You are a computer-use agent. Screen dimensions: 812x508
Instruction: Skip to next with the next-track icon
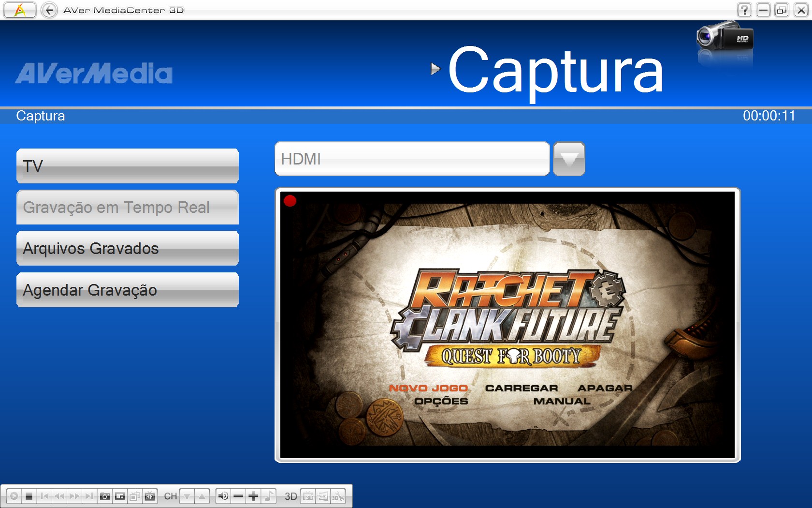pyautogui.click(x=89, y=496)
